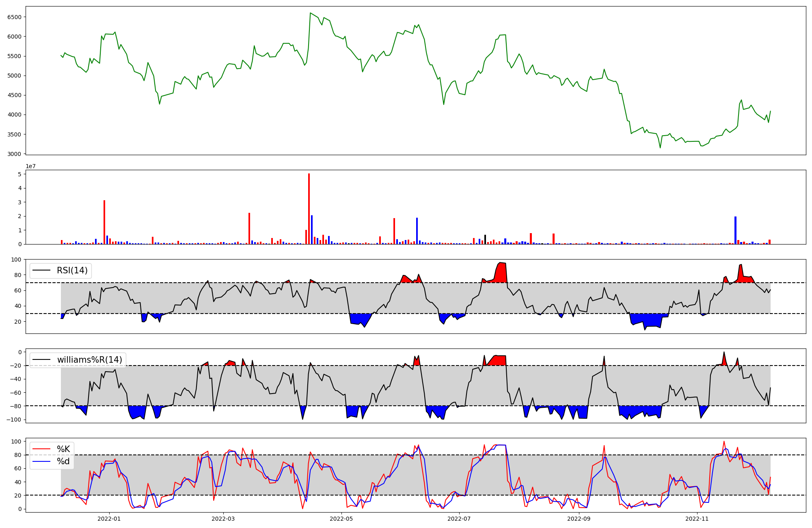The height and width of the screenshot is (528, 812).
Task: Click the 2022-05 x-axis date label
Action: tap(341, 519)
